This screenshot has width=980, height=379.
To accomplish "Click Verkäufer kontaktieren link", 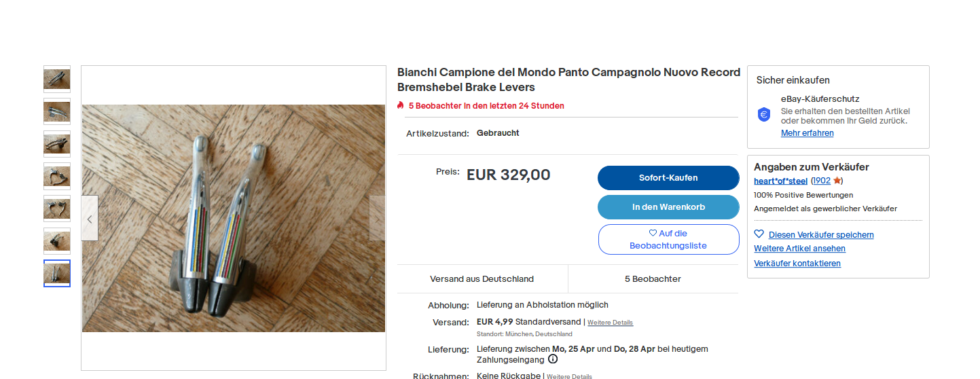I will pos(797,264).
